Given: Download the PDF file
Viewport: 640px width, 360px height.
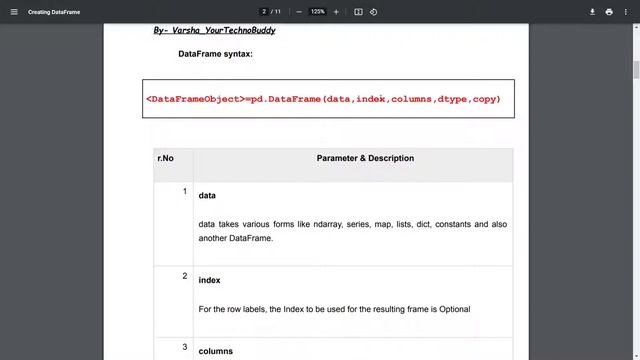Looking at the screenshot, I should 592,12.
